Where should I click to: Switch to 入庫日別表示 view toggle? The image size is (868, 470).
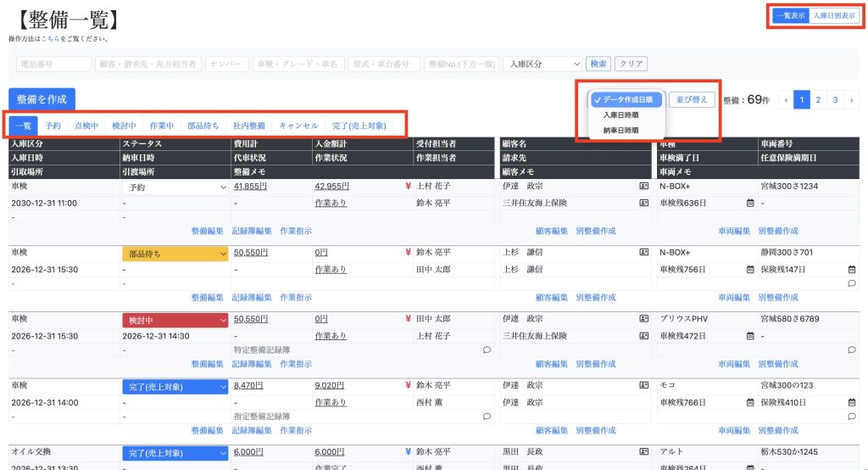[x=835, y=15]
